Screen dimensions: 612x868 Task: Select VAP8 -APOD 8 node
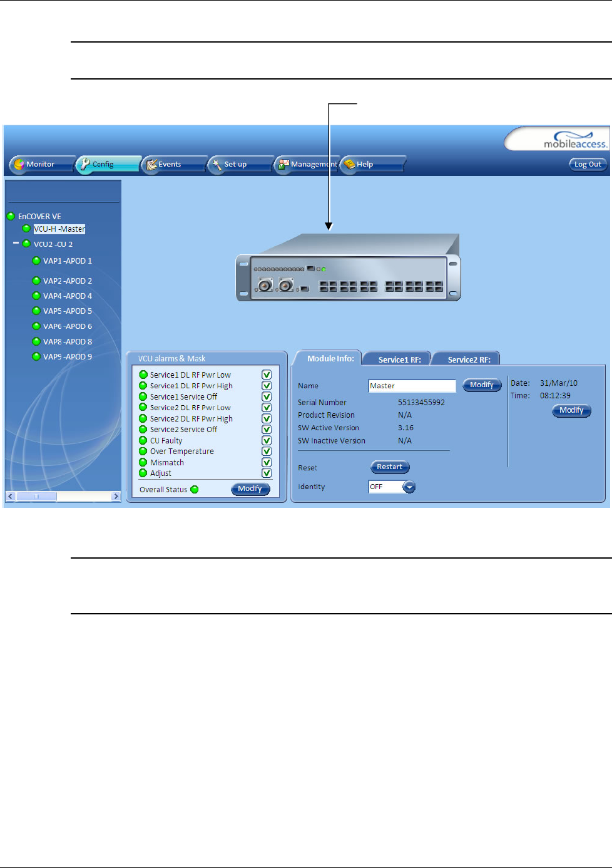click(x=68, y=341)
